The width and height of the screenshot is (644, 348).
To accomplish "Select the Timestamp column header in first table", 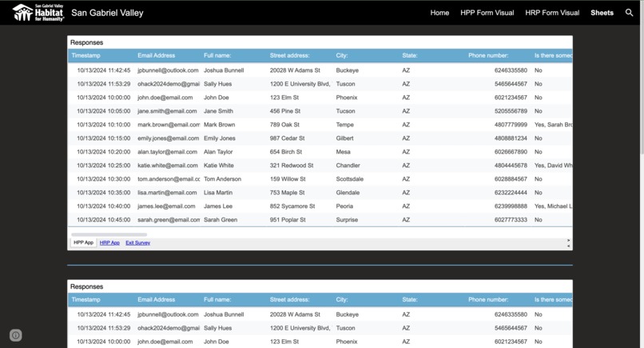I will pos(85,55).
